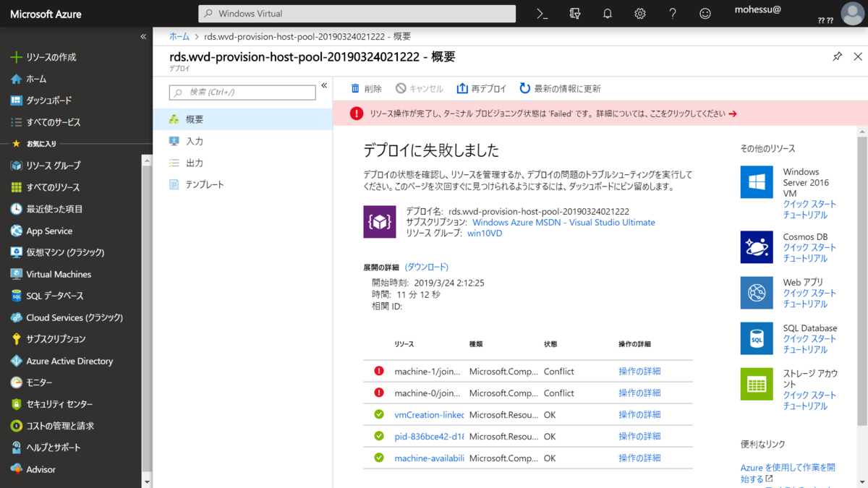The height and width of the screenshot is (488, 868).
Task: Open Cloud Shell from the top bar
Action: point(542,14)
